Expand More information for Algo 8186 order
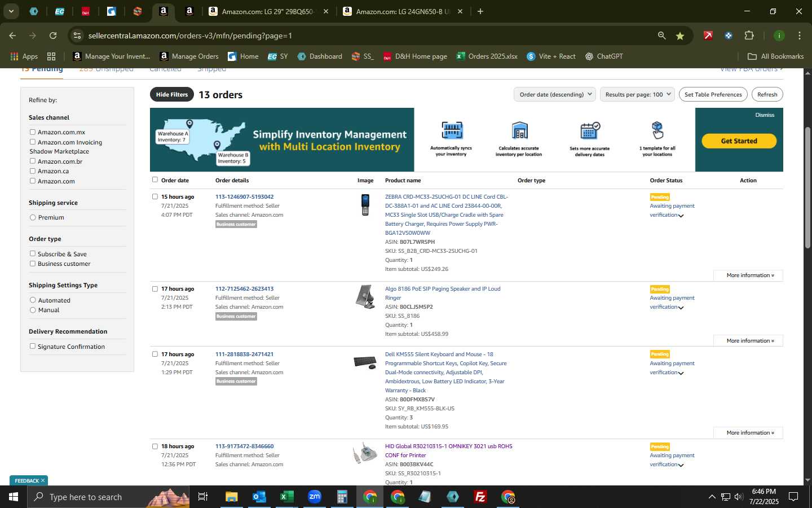Viewport: 812px width, 508px height. [x=748, y=341]
